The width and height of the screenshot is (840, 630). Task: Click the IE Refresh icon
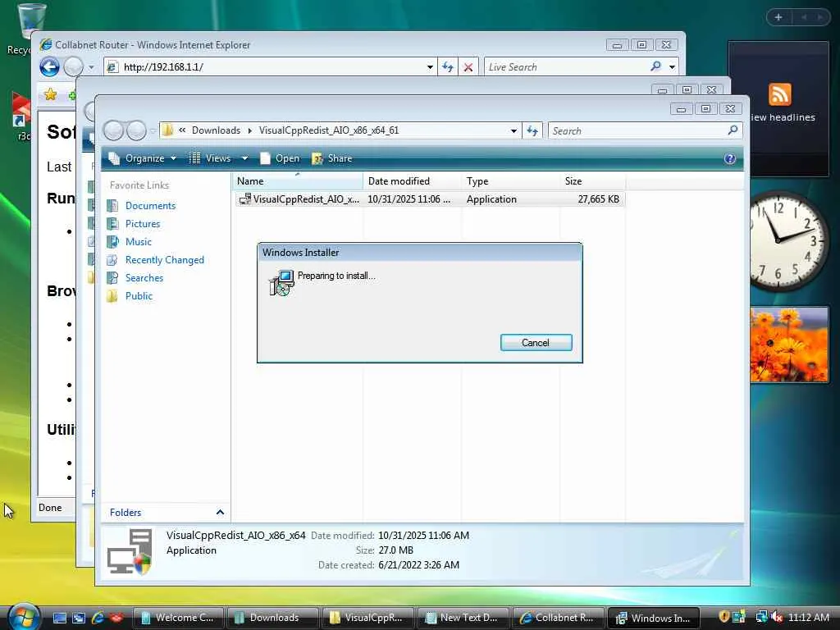(448, 67)
